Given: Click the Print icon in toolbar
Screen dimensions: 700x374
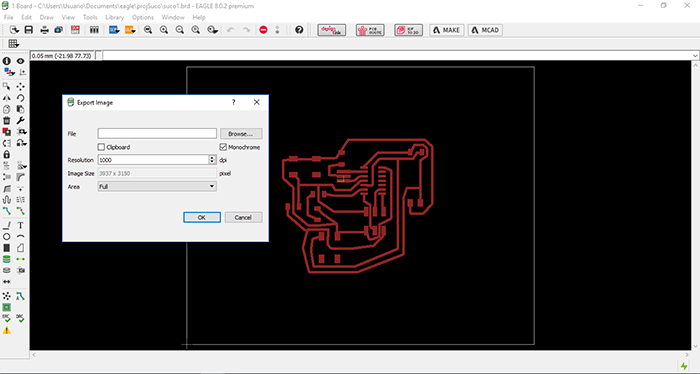Looking at the screenshot, I should [45, 30].
